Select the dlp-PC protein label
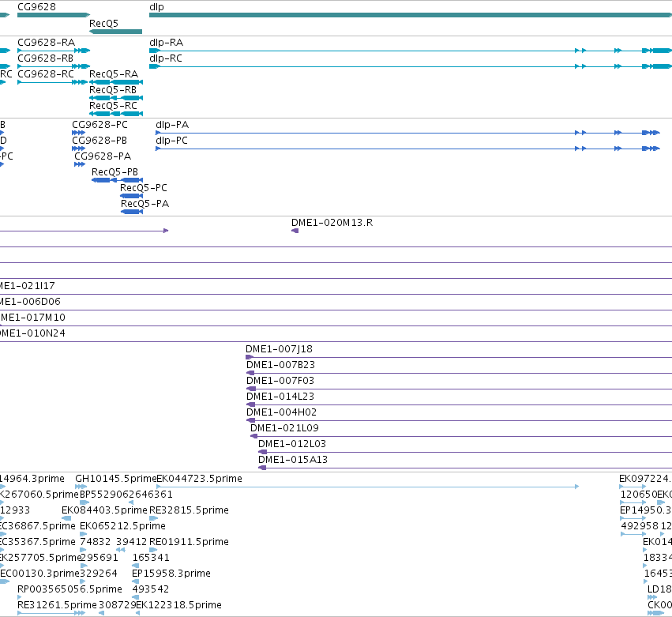This screenshot has height=617, width=672. [172, 141]
